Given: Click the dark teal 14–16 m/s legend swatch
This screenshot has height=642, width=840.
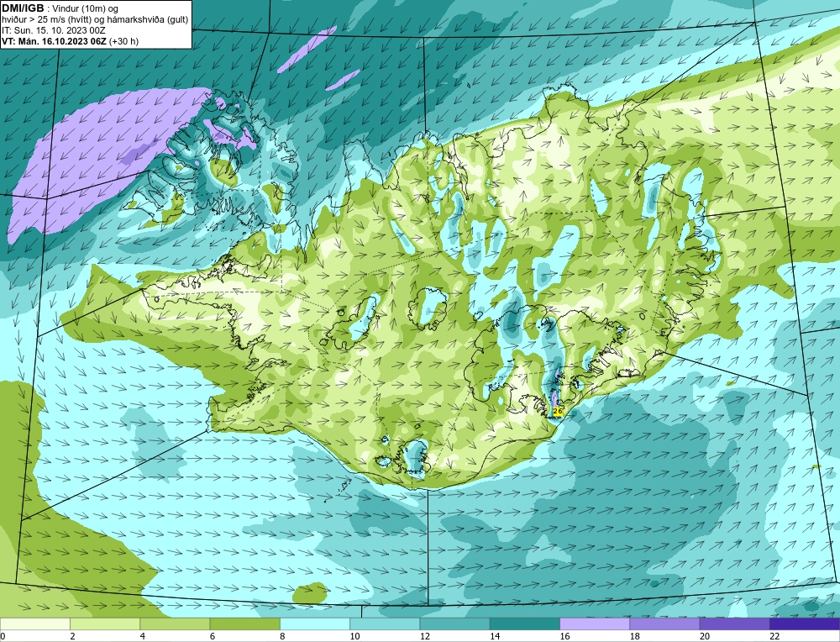Looking at the screenshot, I should tap(525, 624).
